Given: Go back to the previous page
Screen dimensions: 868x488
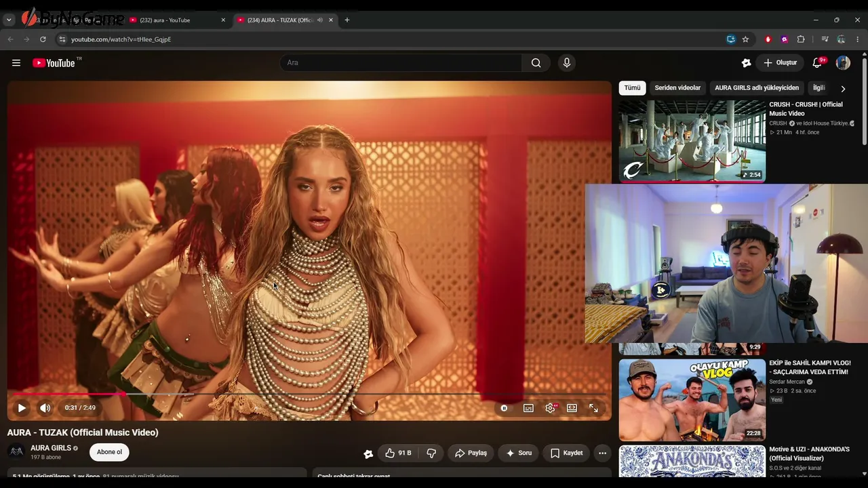Looking at the screenshot, I should [x=10, y=39].
